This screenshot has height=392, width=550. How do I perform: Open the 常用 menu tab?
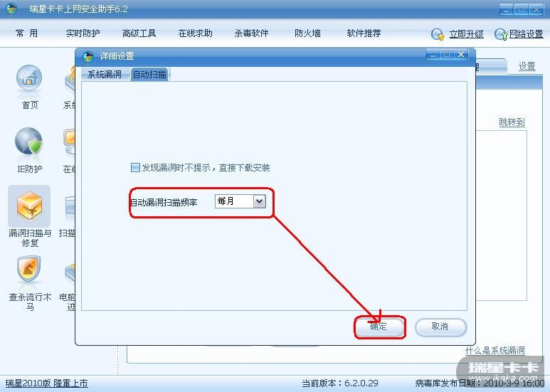coord(26,33)
